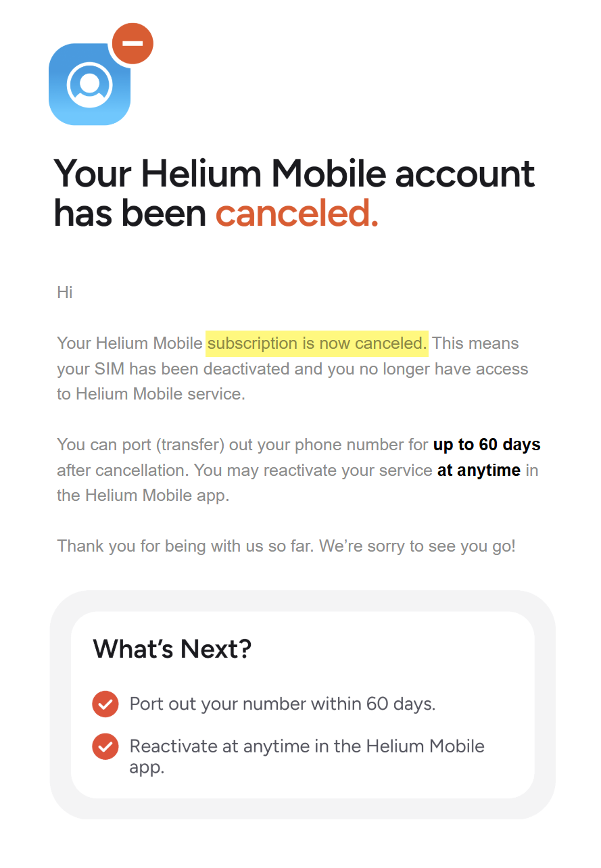Click the orange word "canceled." in the headline

pos(297,213)
